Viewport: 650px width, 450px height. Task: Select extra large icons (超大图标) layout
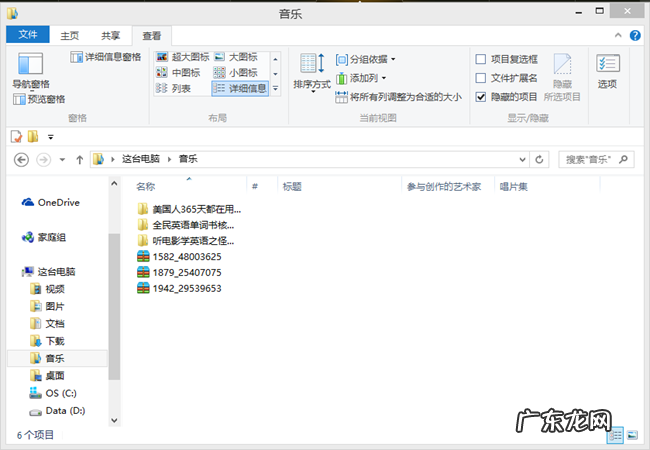pyautogui.click(x=182, y=57)
